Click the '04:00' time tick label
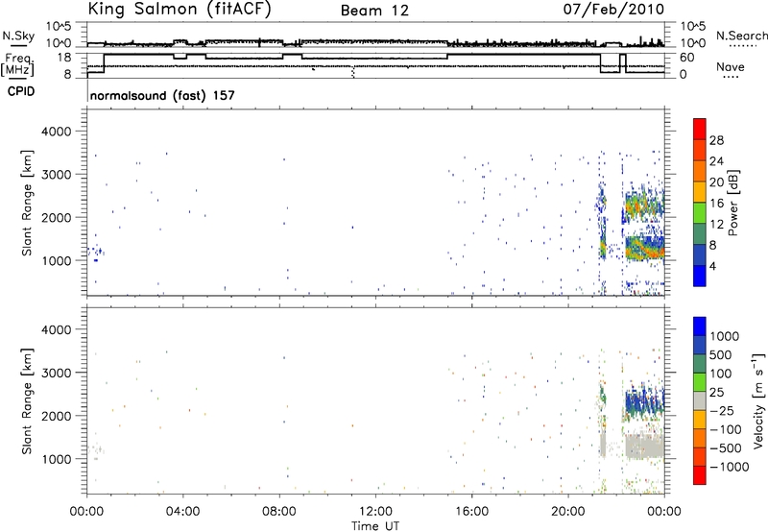Image resolution: width=768 pixels, height=532 pixels. (182, 512)
